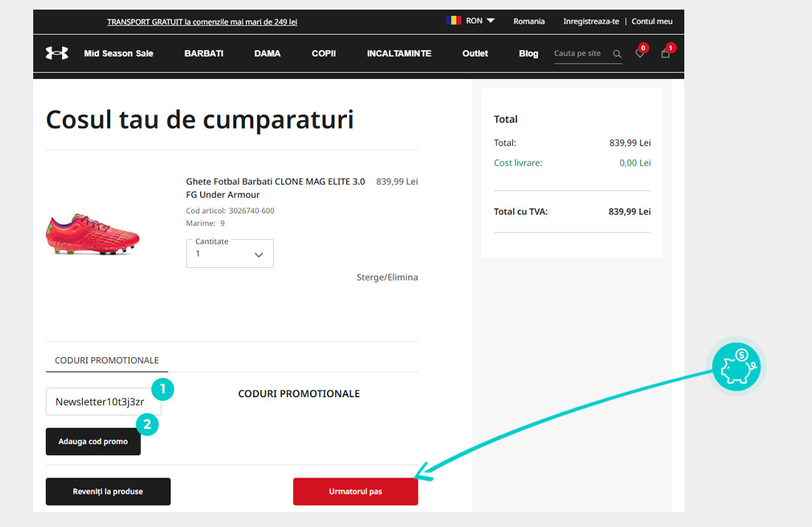Open the INCALTAMINTE menu
Image resolution: width=812 pixels, height=527 pixels.
pyautogui.click(x=399, y=53)
